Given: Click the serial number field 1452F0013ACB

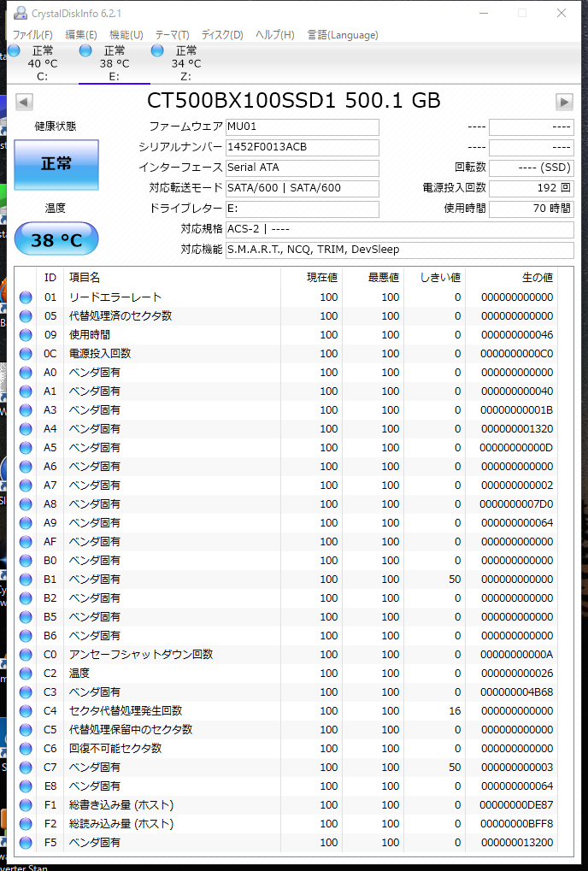Looking at the screenshot, I should (x=302, y=148).
